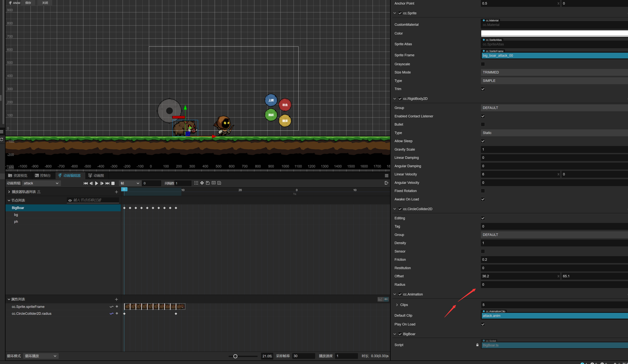This screenshot has width=628, height=364.
Task: Click the play animation button
Action: click(x=97, y=183)
